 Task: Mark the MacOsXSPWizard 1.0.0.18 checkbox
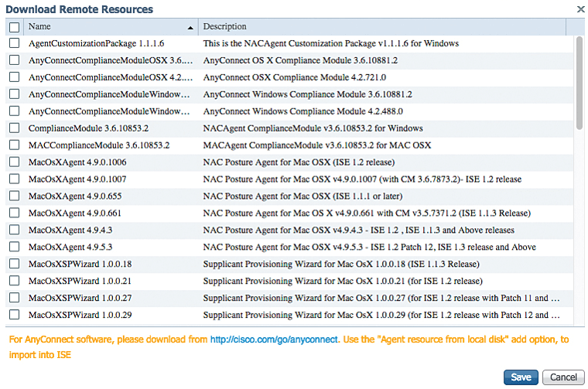[x=14, y=264]
